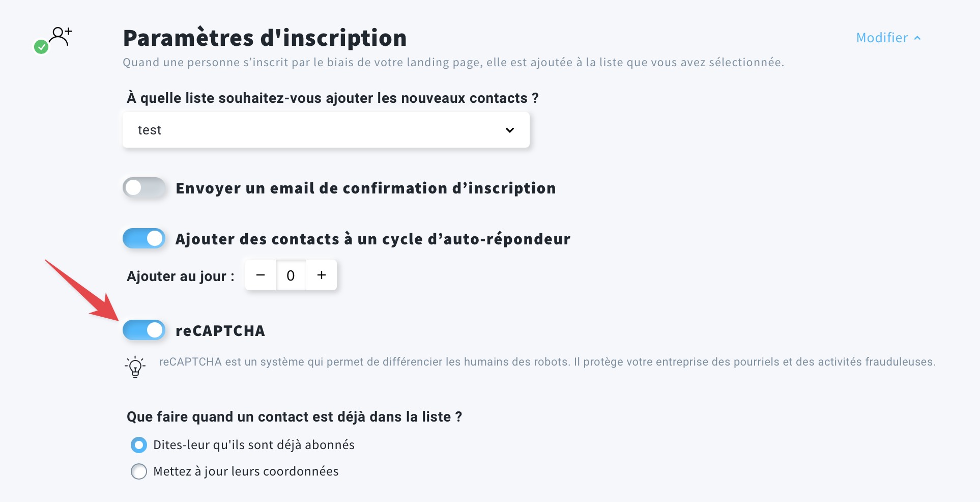
Task: Click the Modifier link
Action: [882, 38]
